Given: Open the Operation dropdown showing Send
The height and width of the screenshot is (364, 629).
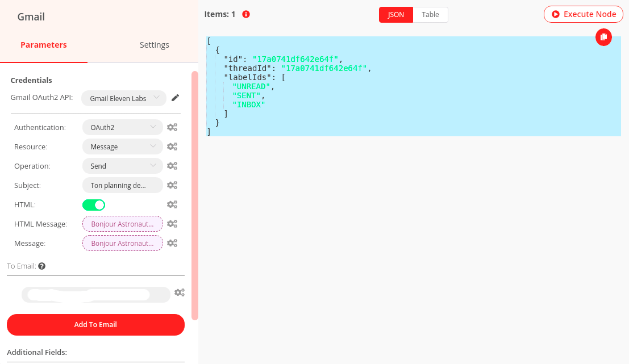Looking at the screenshot, I should point(122,166).
